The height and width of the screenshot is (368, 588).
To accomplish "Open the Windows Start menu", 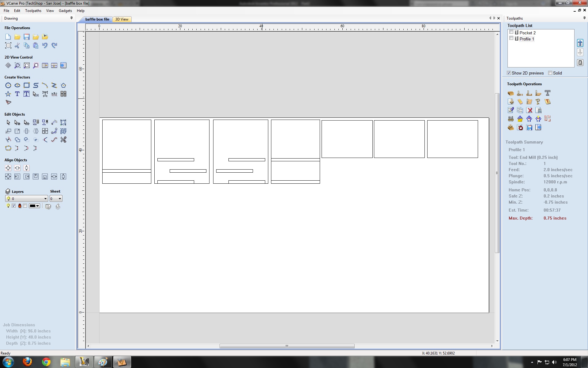I will [x=8, y=362].
